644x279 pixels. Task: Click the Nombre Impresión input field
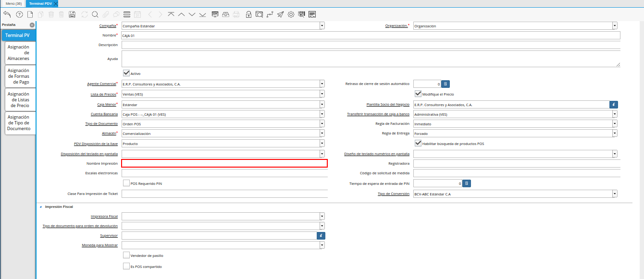[224, 163]
